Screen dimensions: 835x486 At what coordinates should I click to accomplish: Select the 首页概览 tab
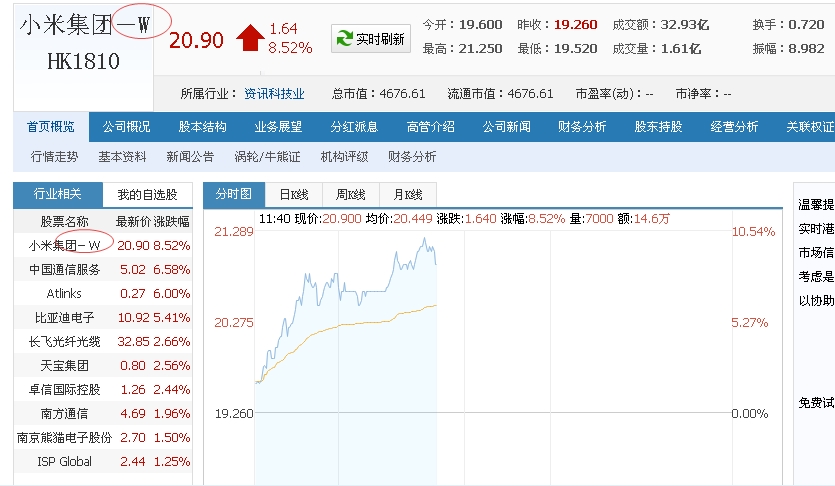pyautogui.click(x=51, y=127)
